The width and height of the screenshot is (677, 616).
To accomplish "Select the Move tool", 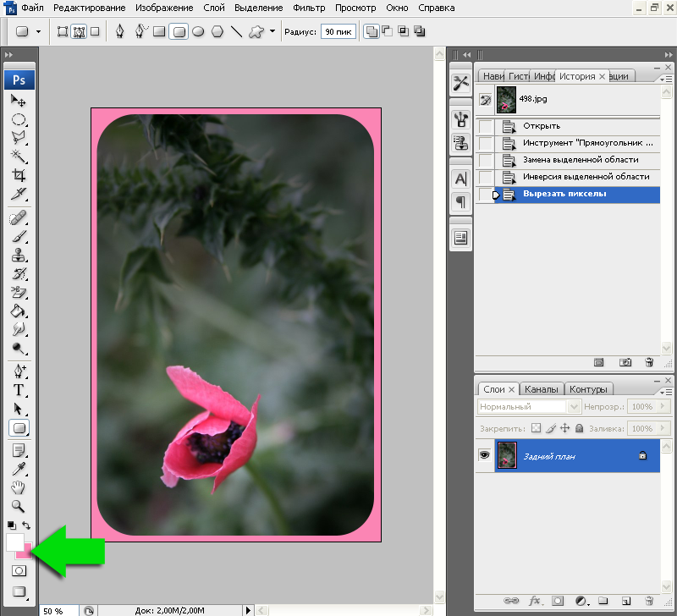I will (19, 101).
